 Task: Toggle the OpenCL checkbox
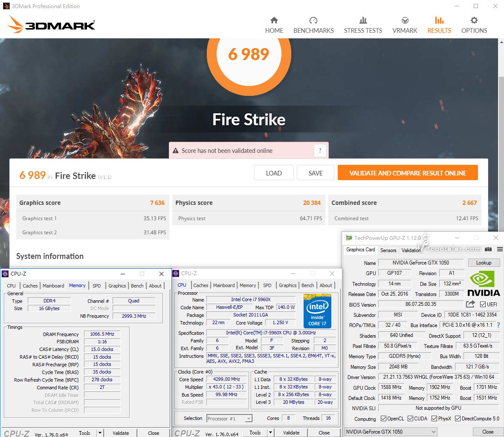[383, 418]
